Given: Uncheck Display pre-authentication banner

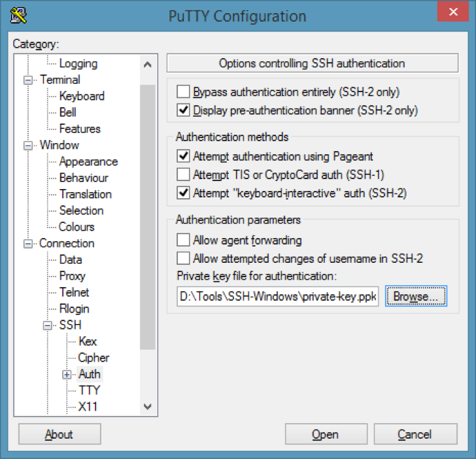Looking at the screenshot, I should (x=183, y=110).
